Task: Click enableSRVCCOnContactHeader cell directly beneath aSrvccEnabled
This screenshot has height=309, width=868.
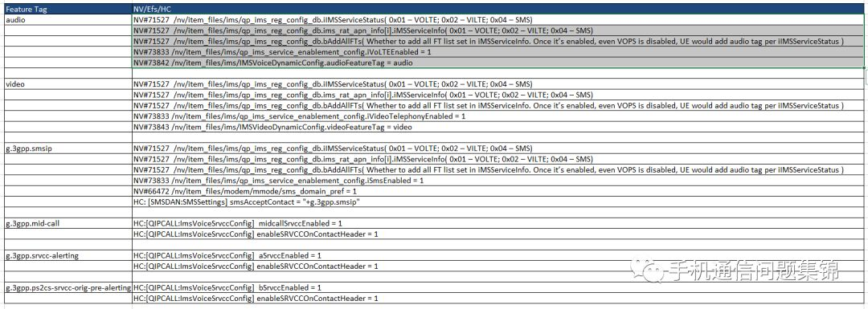Action: 497,266
